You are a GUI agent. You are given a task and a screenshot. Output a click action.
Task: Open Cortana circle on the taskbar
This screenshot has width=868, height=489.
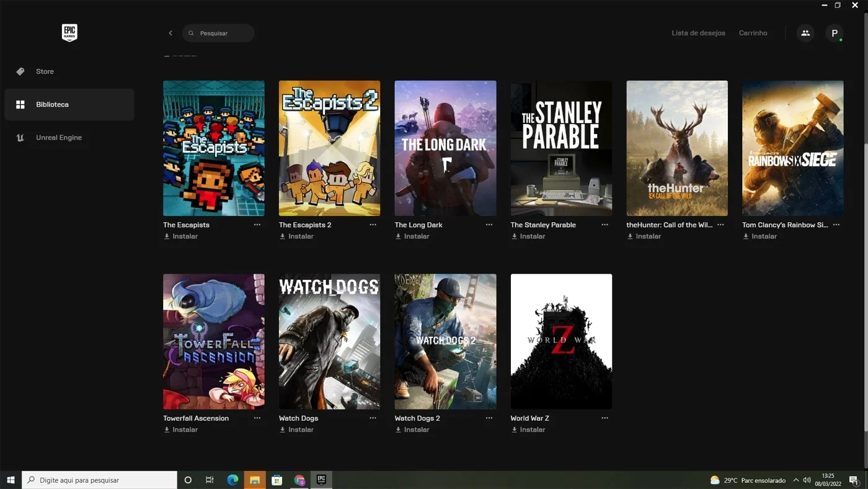click(188, 480)
